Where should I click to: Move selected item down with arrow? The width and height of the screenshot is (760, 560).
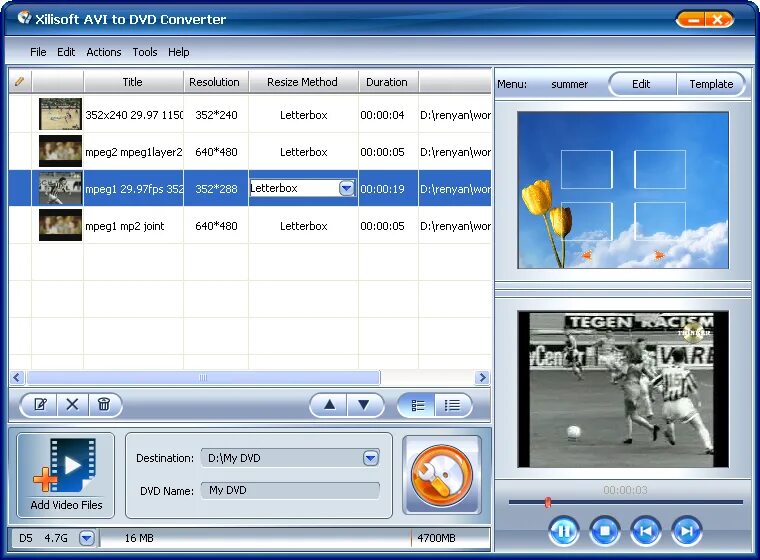pos(364,404)
